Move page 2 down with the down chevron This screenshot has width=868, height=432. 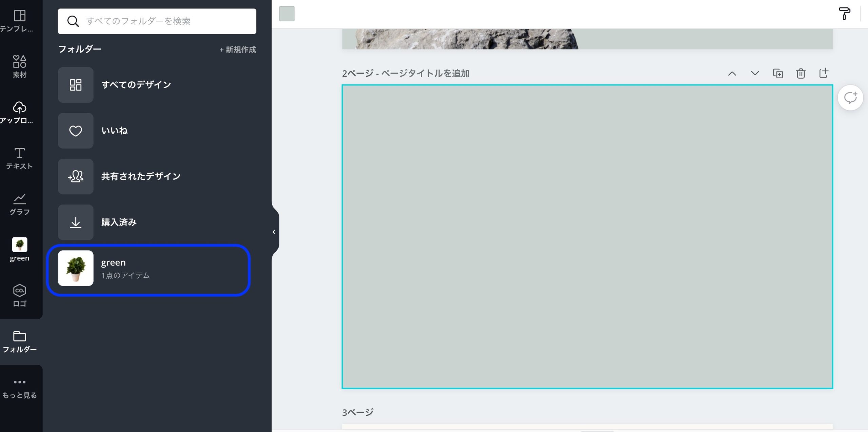pos(755,73)
